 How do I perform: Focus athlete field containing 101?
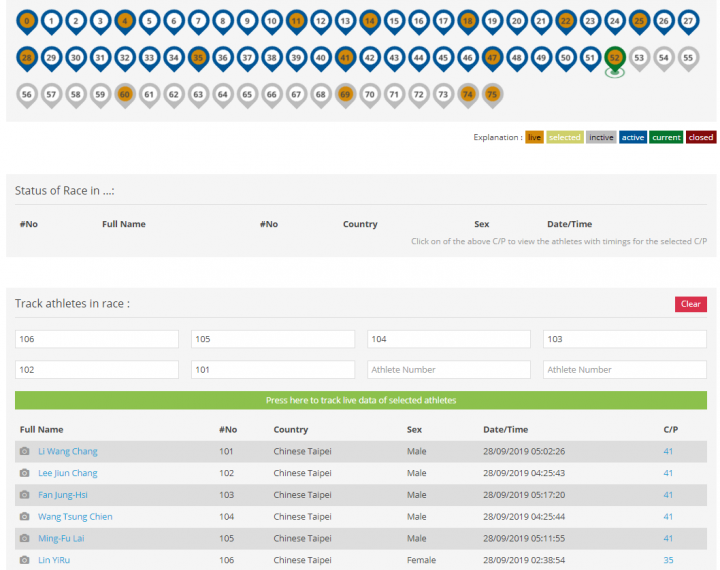pos(273,370)
